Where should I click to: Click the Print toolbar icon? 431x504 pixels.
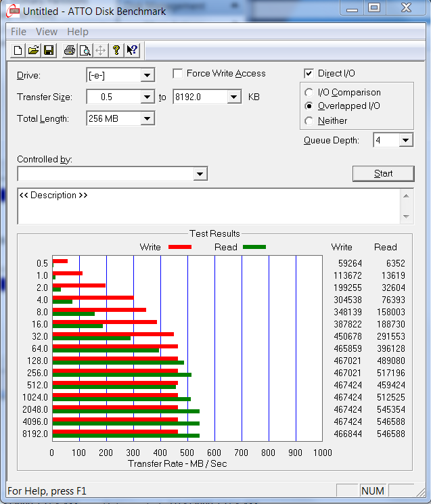coord(69,50)
